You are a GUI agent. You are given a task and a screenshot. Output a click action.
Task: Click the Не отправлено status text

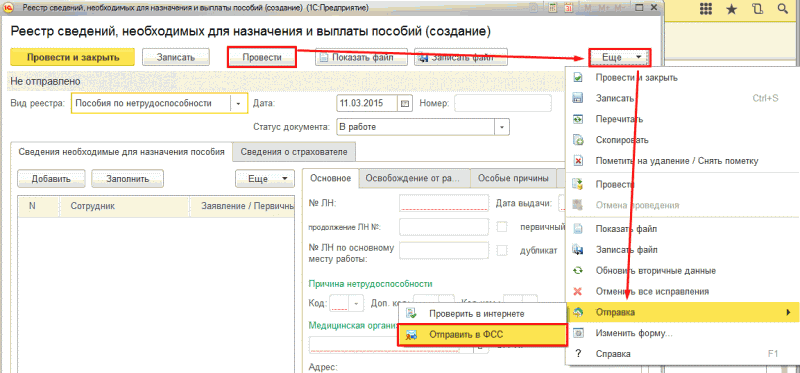pyautogui.click(x=45, y=82)
